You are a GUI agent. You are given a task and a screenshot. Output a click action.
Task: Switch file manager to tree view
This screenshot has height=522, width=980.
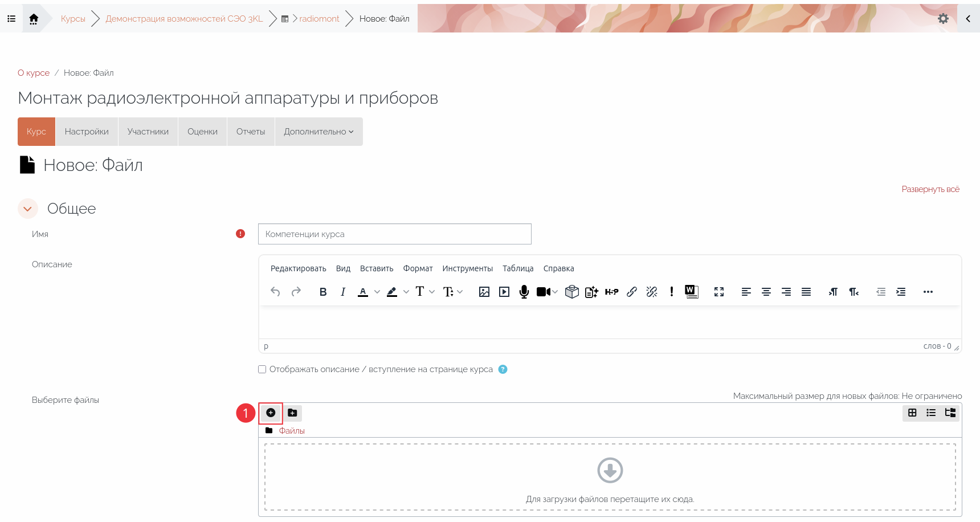950,413
